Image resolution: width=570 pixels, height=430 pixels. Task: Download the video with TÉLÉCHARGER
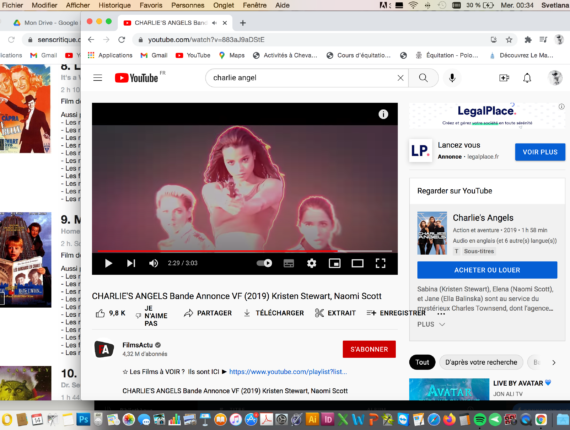[x=273, y=313]
